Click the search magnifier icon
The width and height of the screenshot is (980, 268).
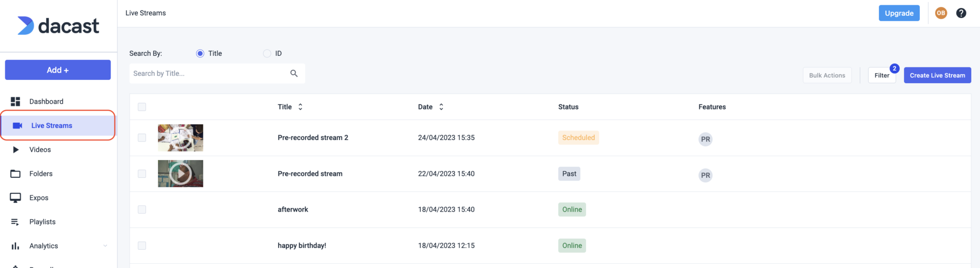tap(294, 73)
